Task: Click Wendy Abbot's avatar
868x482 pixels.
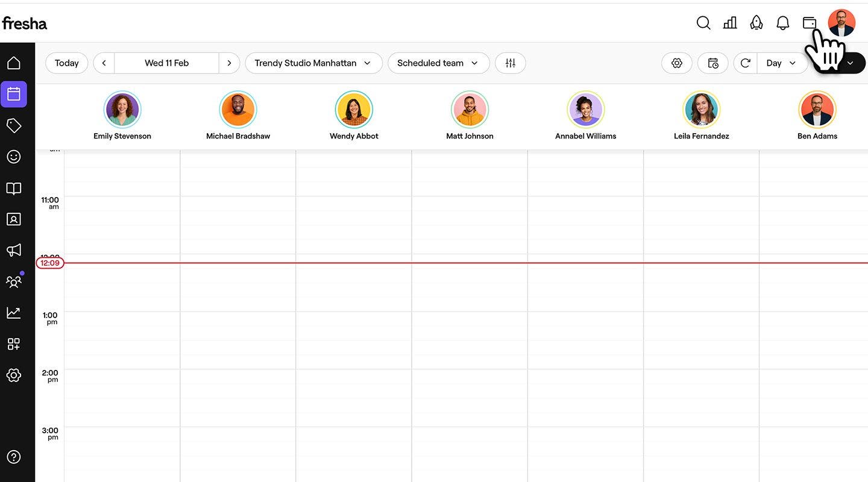Action: pos(354,110)
